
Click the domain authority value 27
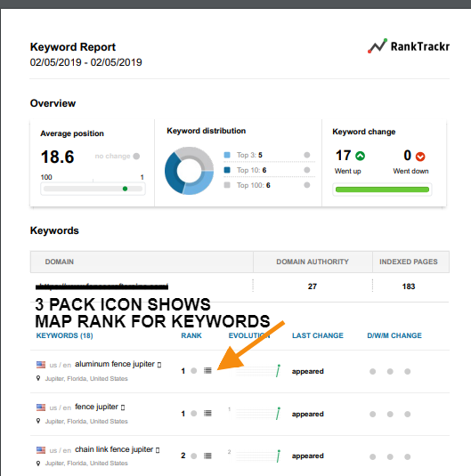(x=313, y=286)
